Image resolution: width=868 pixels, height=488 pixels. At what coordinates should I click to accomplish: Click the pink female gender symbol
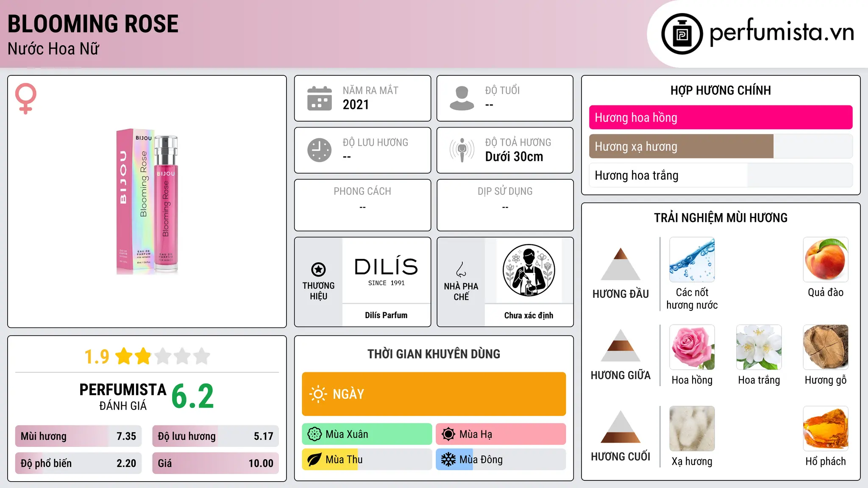coord(26,98)
